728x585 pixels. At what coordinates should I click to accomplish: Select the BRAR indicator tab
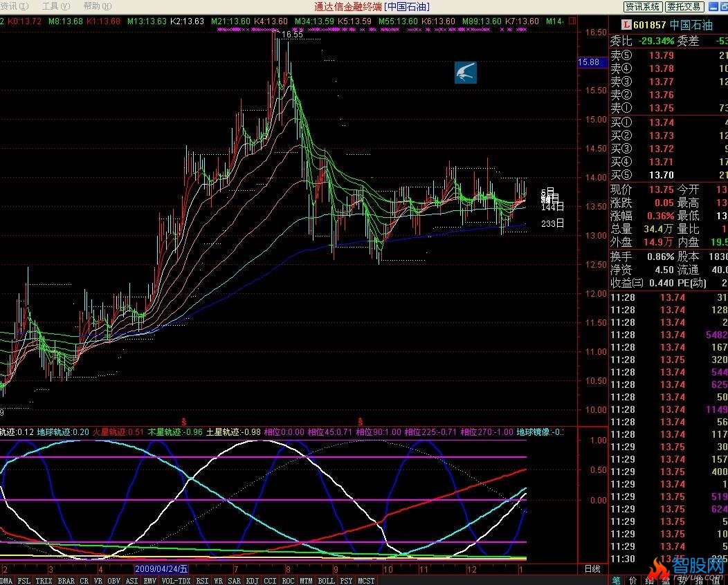(66, 580)
